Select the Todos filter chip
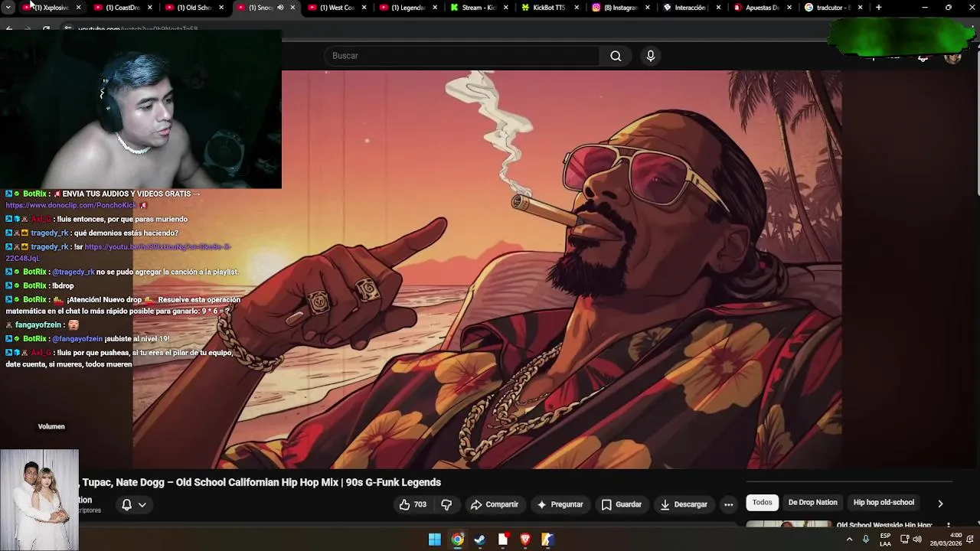 point(762,503)
